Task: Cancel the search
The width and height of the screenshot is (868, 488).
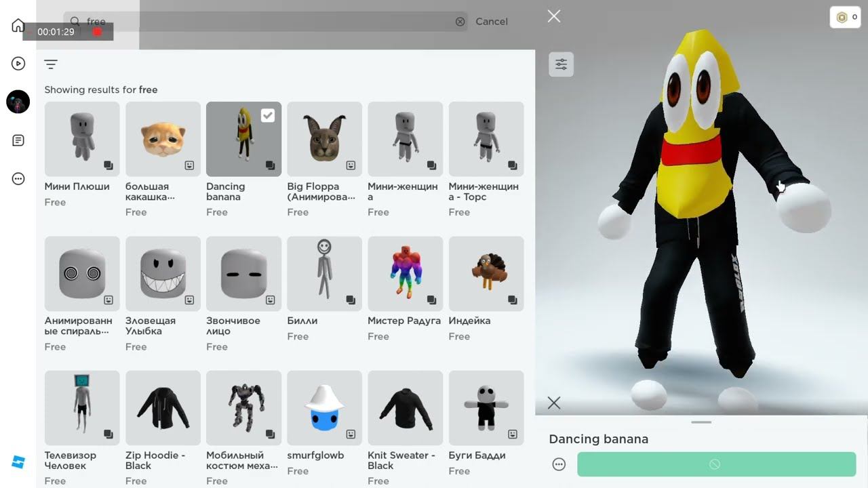Action: pos(492,22)
